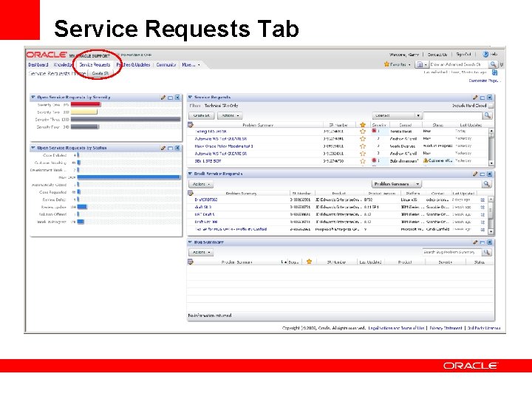Image resolution: width=532 pixels, height=399 pixels.
Task: Switch to the Service Requests tab
Action: click(95, 64)
